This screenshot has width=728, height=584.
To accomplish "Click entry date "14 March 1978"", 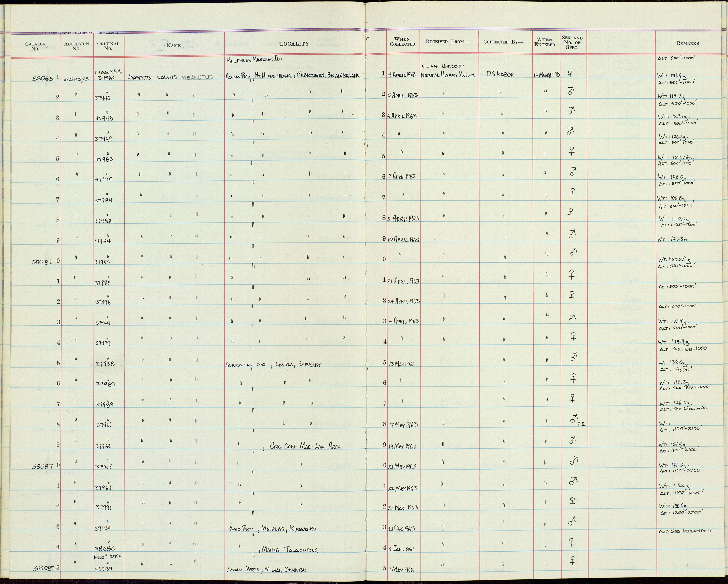I will [x=547, y=75].
